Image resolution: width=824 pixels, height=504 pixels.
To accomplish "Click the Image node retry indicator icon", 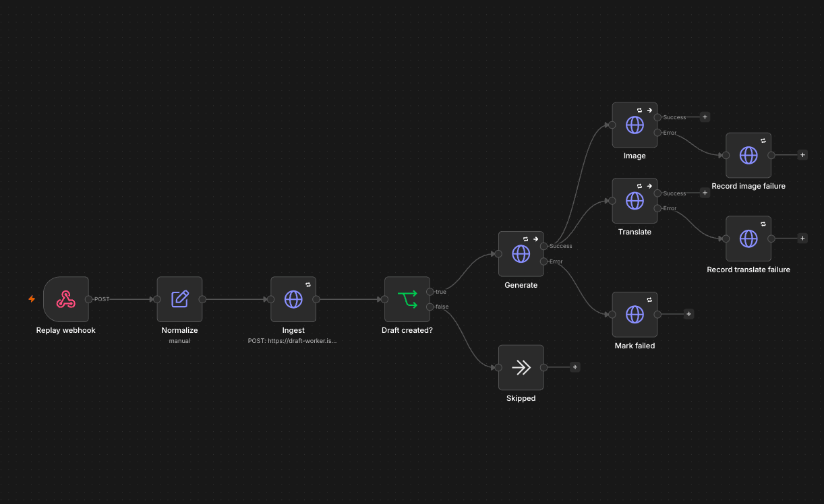I will 639,110.
